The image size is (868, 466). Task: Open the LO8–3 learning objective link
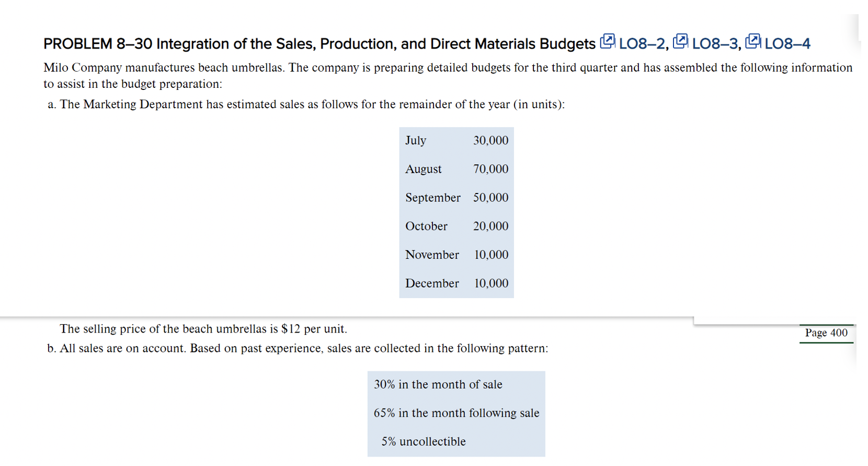[x=715, y=44]
